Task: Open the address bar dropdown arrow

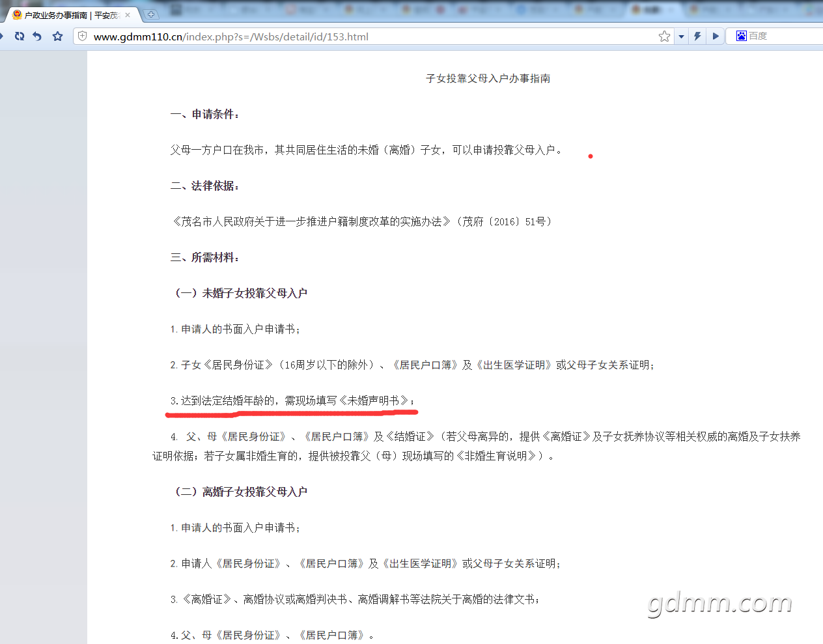Action: point(681,36)
